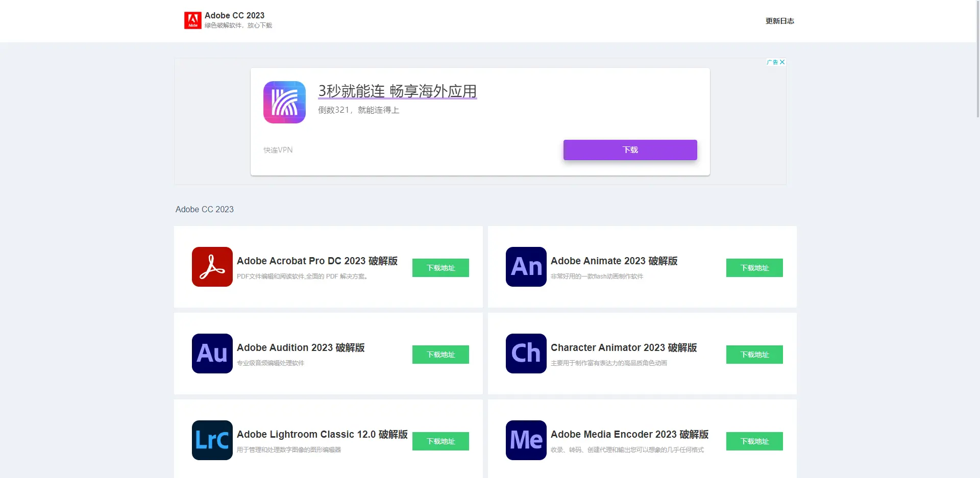
Task: Click the vertical page scrollbar thumb
Action: click(x=977, y=59)
